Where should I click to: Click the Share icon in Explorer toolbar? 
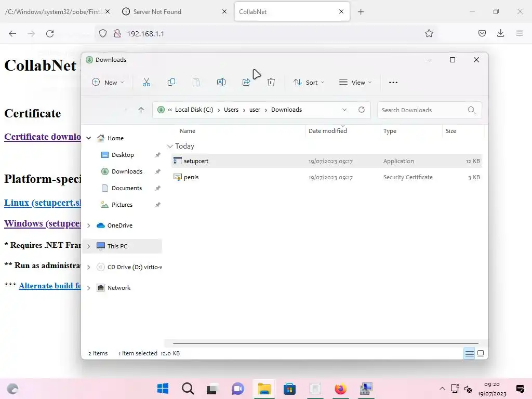(246, 82)
